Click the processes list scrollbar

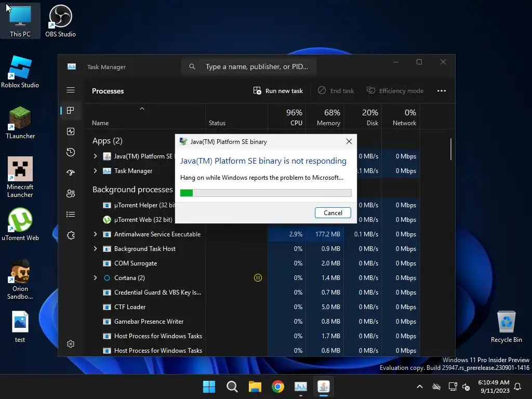[450, 149]
